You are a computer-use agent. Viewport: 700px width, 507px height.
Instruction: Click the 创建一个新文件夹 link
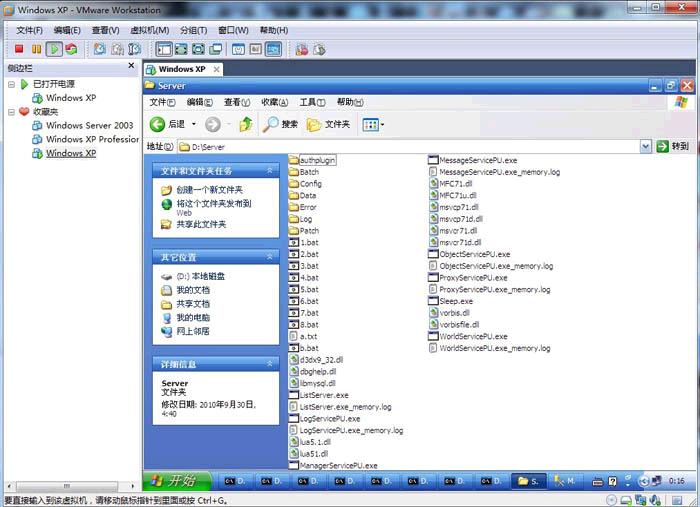(x=209, y=189)
